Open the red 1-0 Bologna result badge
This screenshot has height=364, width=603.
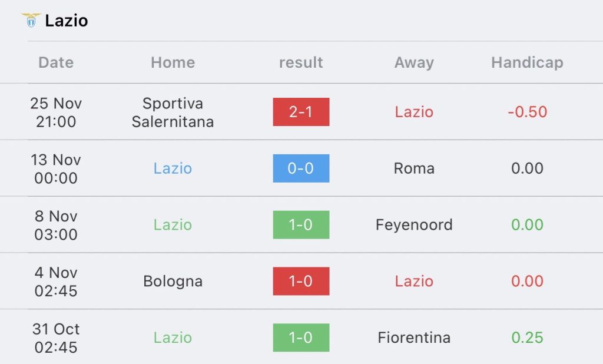tap(301, 282)
